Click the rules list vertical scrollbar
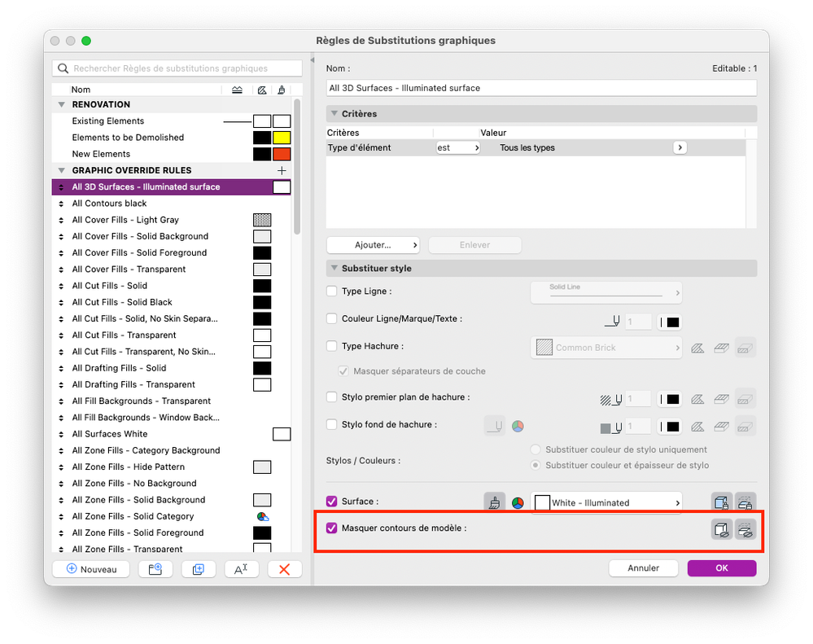 click(297, 167)
